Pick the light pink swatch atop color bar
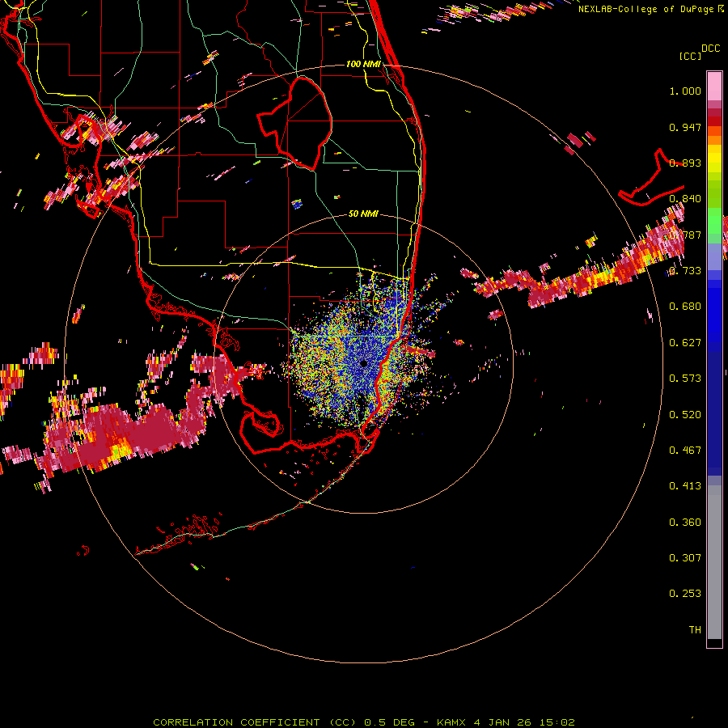The width and height of the screenshot is (728, 728). pyautogui.click(x=714, y=86)
